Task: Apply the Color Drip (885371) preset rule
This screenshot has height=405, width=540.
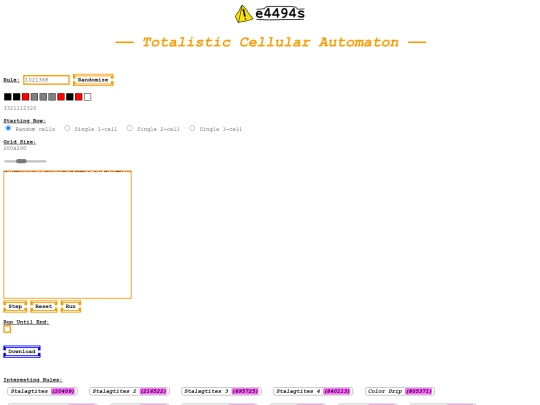Action: 400,391
